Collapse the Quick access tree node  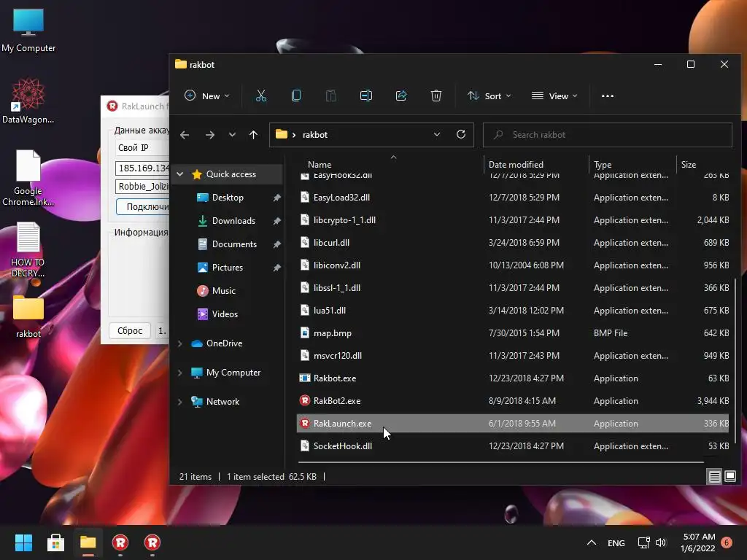pos(180,174)
